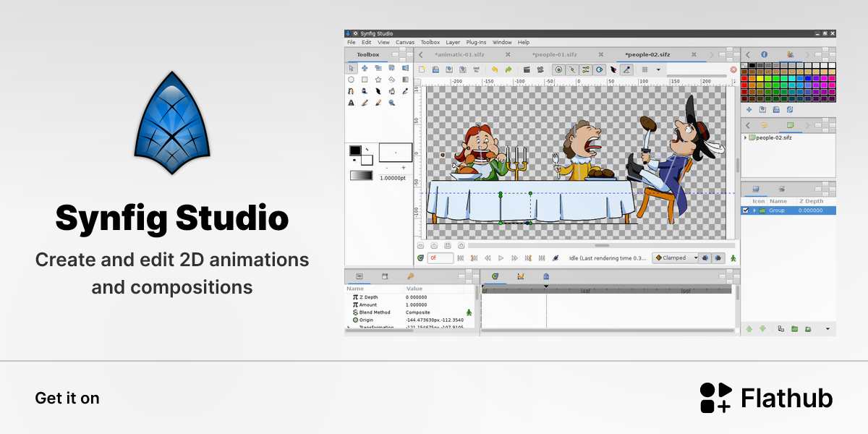868x434 pixels.
Task: Select the Sketch pencil tool
Action: [x=365, y=103]
